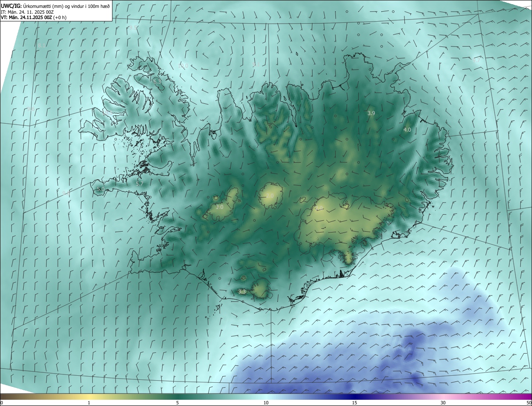Click the 1 tick on color scale
The image size is (532, 406).
(x=89, y=403)
